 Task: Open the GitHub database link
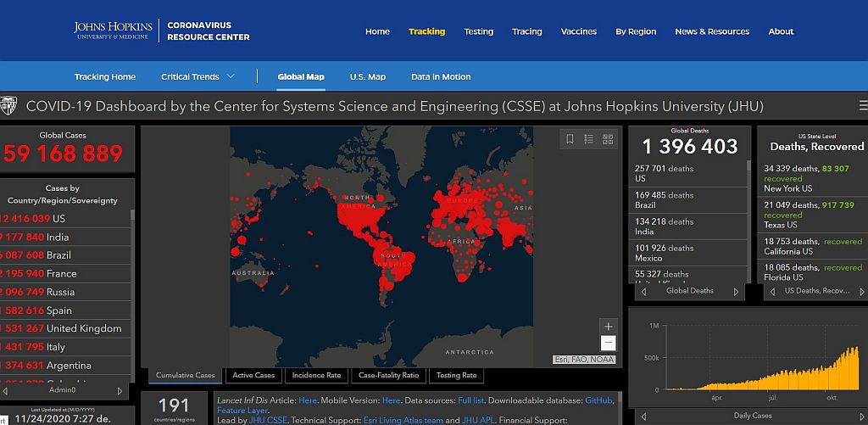[x=599, y=400]
